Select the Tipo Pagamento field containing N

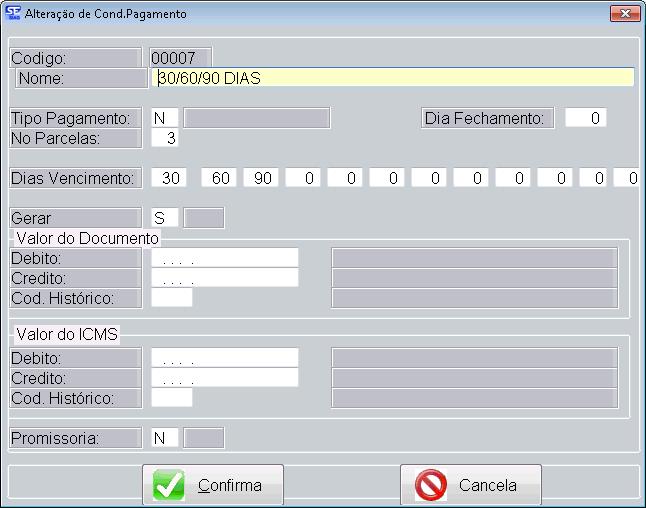[165, 118]
